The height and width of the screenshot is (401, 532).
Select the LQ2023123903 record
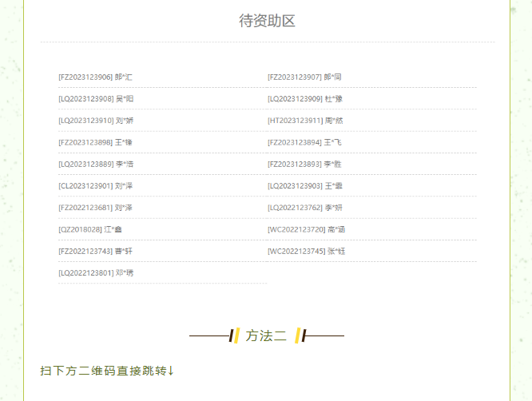(x=305, y=185)
